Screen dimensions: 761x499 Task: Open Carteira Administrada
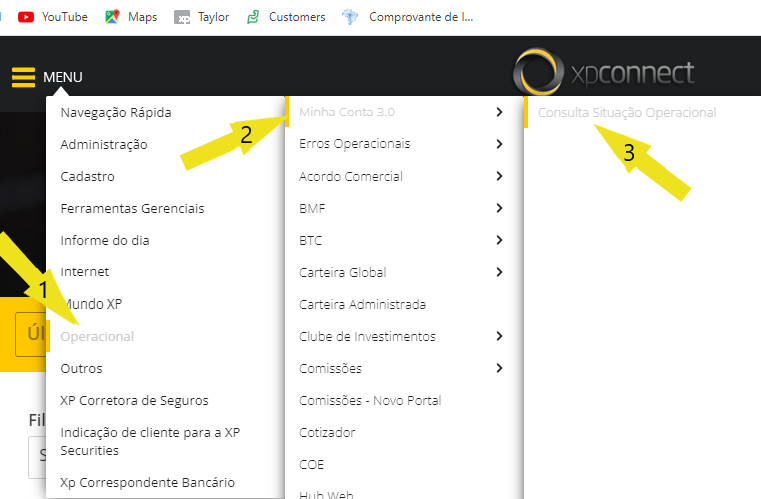pos(363,304)
